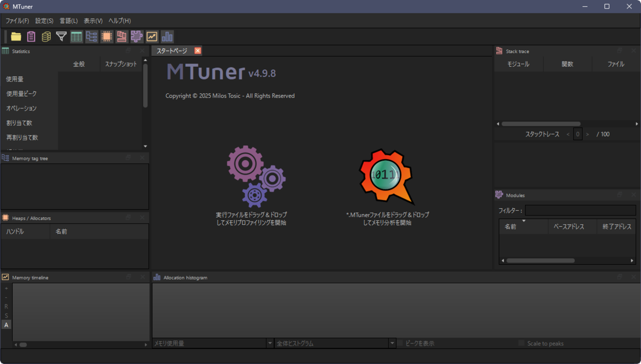Open the ヘルプ(H) menu

[x=120, y=21]
